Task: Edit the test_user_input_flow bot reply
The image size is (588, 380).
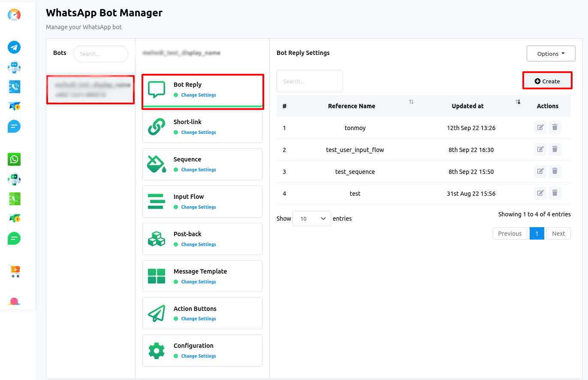Action: tap(540, 149)
